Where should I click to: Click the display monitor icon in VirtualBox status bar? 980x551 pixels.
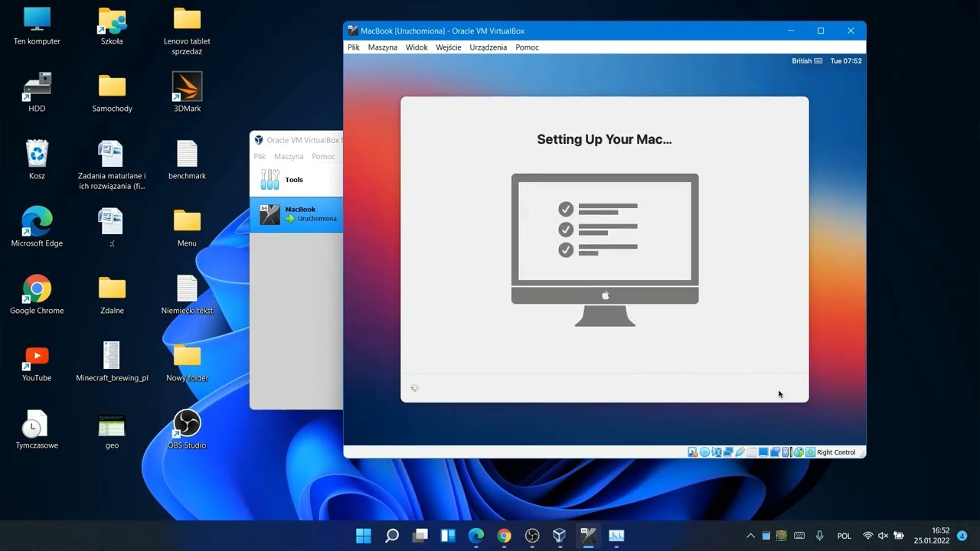click(763, 452)
